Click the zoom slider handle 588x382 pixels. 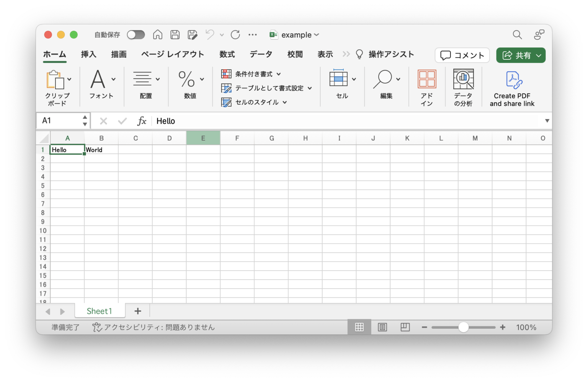[x=463, y=327]
